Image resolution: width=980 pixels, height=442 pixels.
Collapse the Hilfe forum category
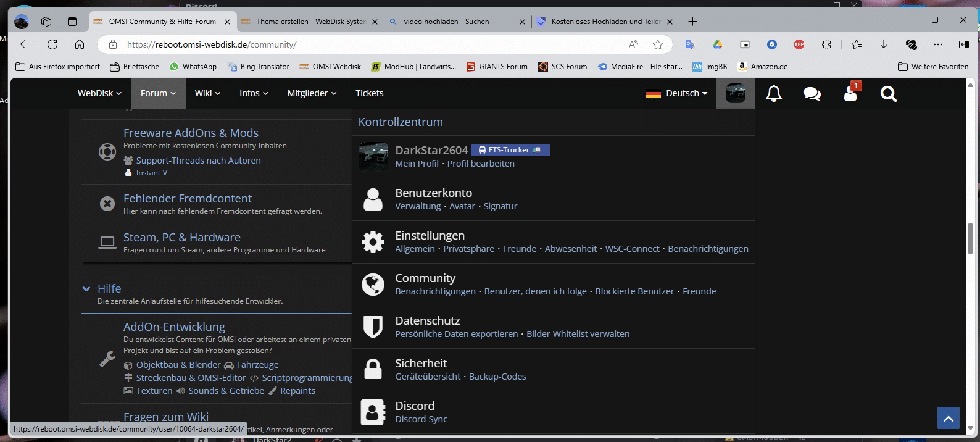[x=86, y=289]
